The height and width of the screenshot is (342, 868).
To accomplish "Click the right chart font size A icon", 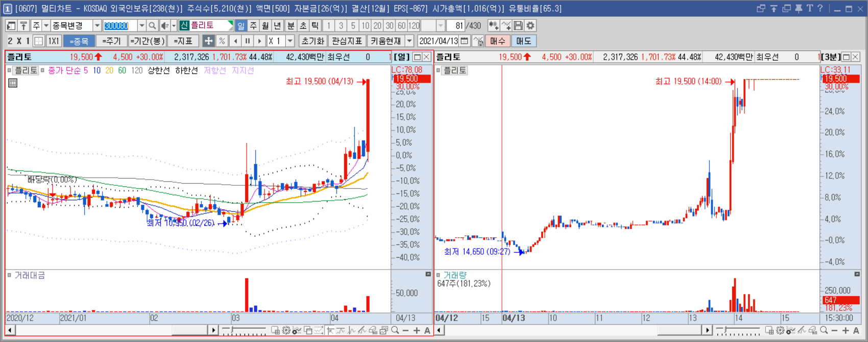I will 856,331.
